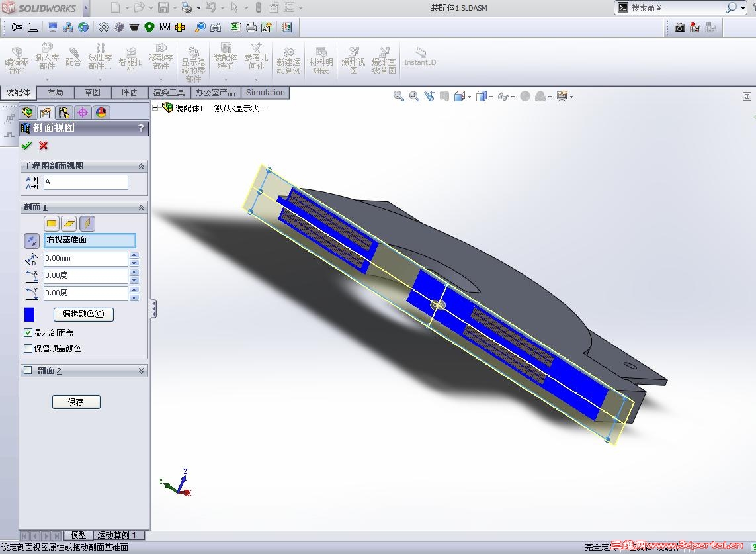Reverse section direction arrow button
This screenshot has height=554, width=756.
pyautogui.click(x=32, y=241)
